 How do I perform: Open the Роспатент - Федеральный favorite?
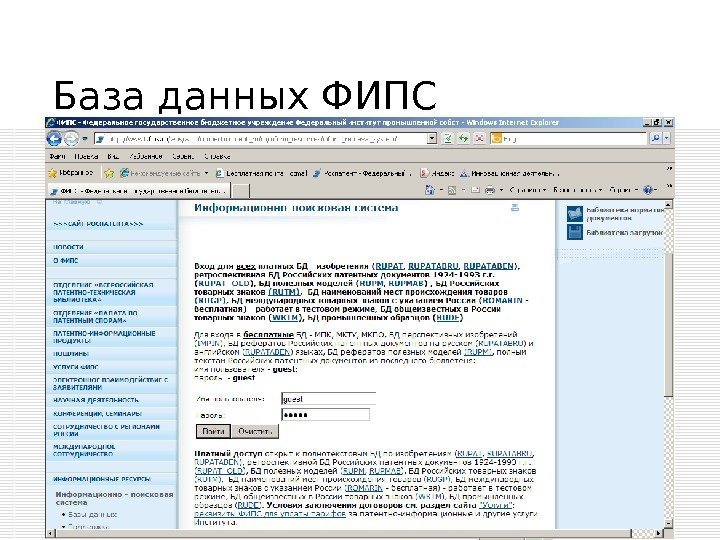[362, 173]
